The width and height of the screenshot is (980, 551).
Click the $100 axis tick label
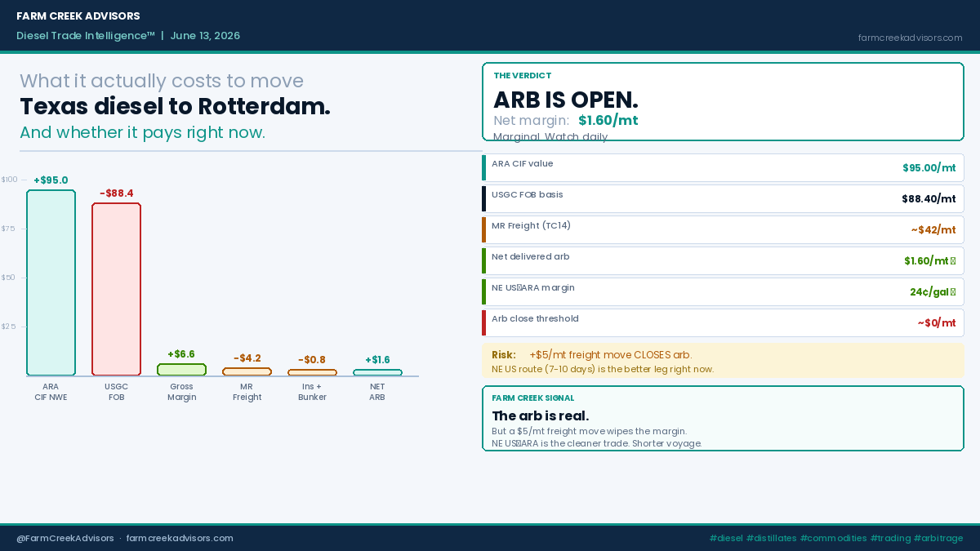click(9, 180)
